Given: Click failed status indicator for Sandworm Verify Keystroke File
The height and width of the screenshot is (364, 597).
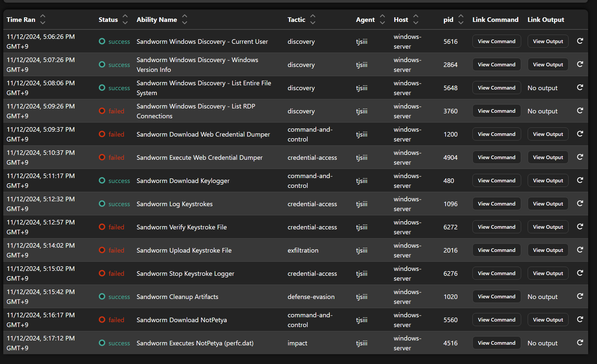Looking at the screenshot, I should pos(102,227).
